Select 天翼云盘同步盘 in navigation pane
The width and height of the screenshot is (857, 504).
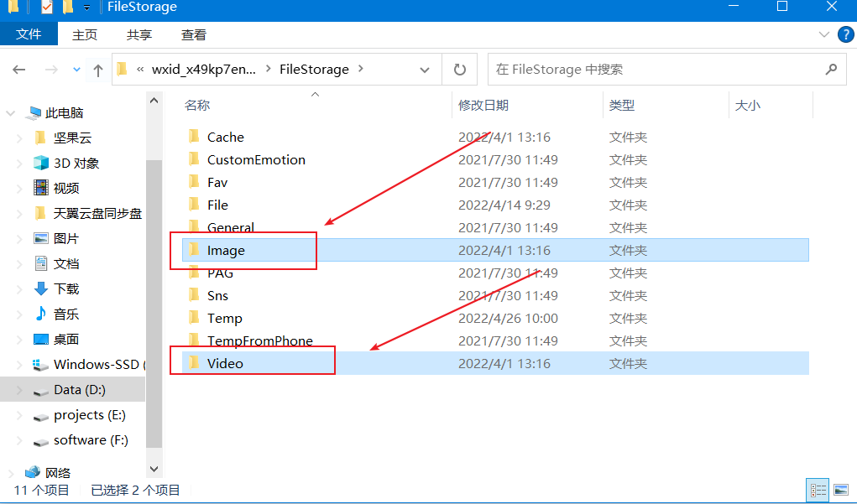(97, 213)
